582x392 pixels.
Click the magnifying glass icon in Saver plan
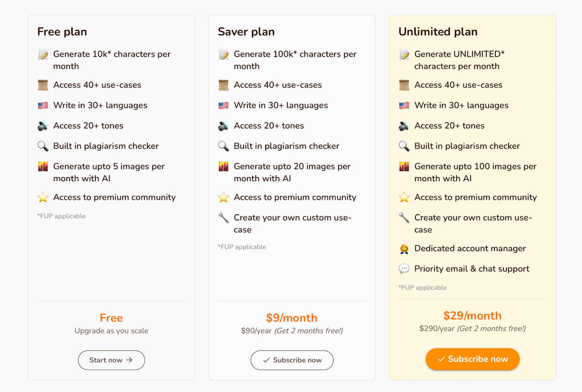tap(223, 146)
